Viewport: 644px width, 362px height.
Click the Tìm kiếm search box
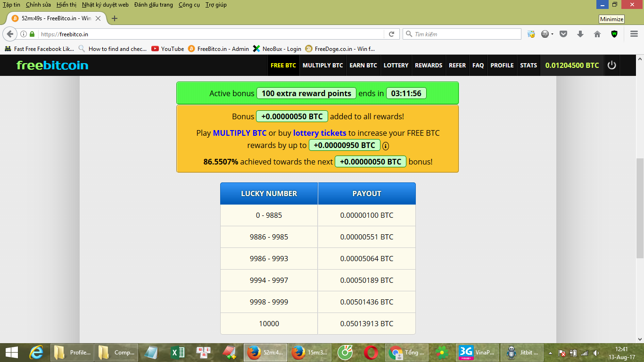point(462,34)
